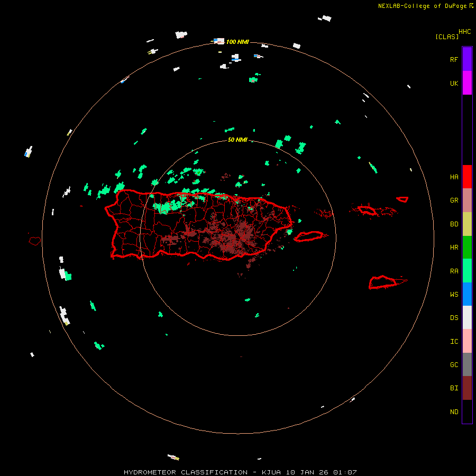Image resolution: width=476 pixels, height=476 pixels.
Task: Click the 100 NMI range ring label
Action: [237, 42]
